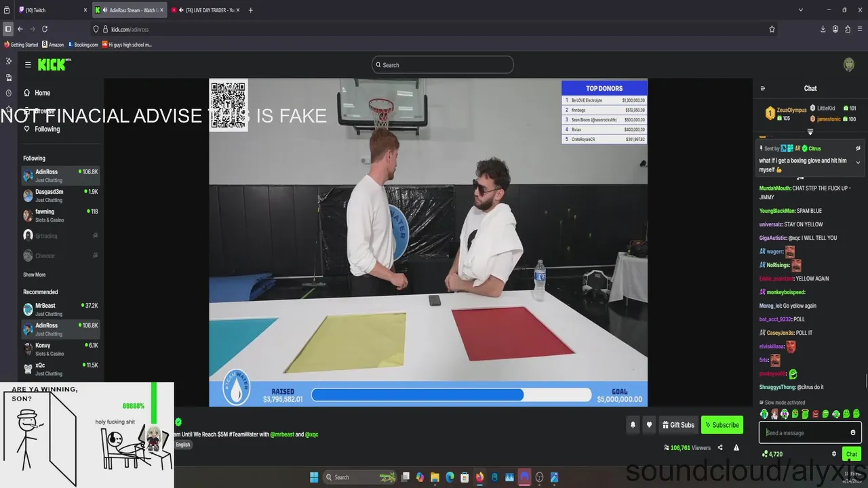This screenshot has height=488, width=868.
Task: Collapse the chat panel using arrow icon
Action: [x=763, y=88]
